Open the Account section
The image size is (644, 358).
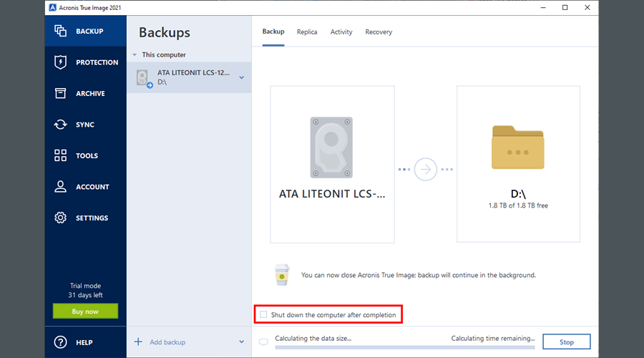point(84,187)
